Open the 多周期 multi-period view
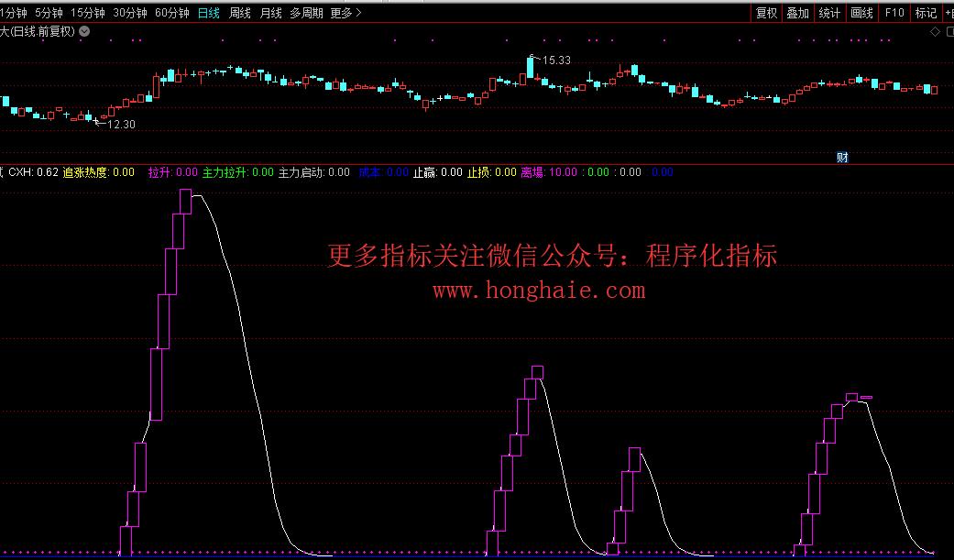Screen dimensions: 954x560 [306, 13]
